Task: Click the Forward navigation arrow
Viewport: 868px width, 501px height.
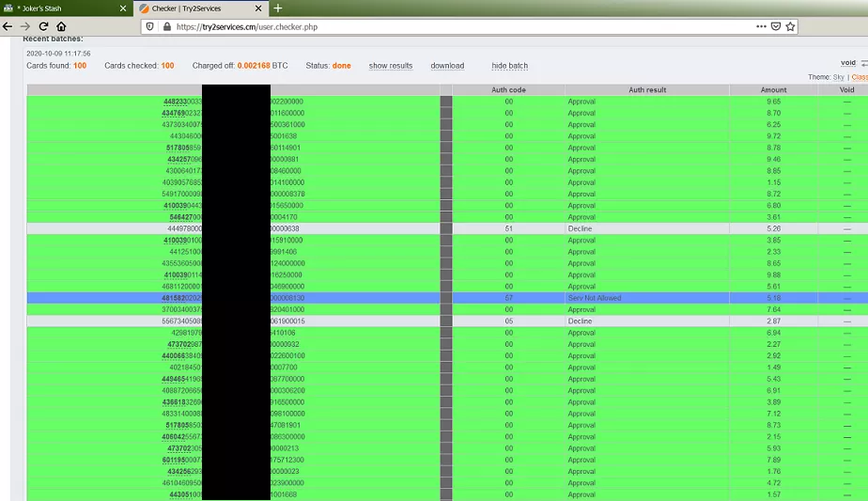Action: (x=25, y=26)
